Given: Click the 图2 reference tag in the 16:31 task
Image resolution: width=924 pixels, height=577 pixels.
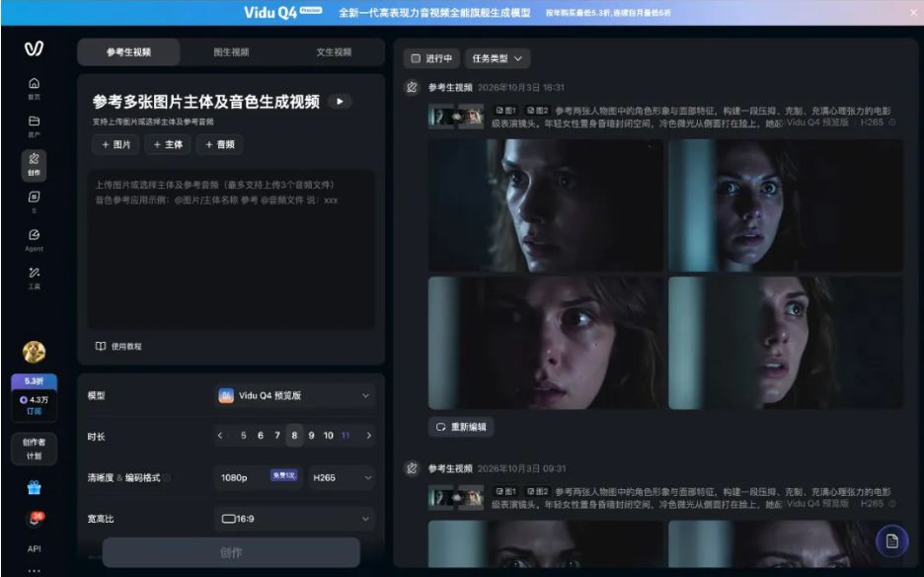Looking at the screenshot, I should tap(537, 111).
